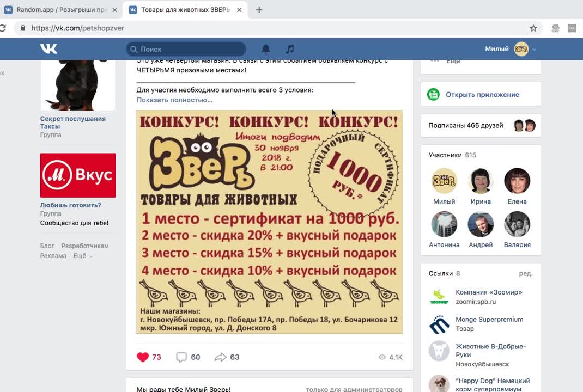The height and width of the screenshot is (392, 583).
Task: Click the М.Вкус red ad banner
Action: 78,175
